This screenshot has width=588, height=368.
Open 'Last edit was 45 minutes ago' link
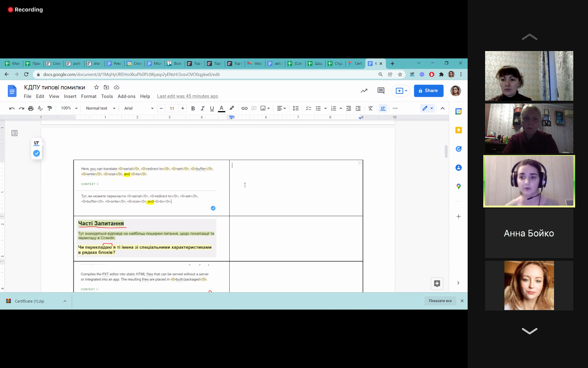coord(187,97)
